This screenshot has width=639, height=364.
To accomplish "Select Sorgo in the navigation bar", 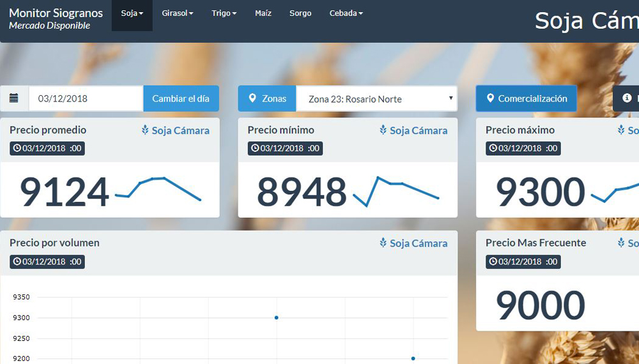I will point(300,13).
